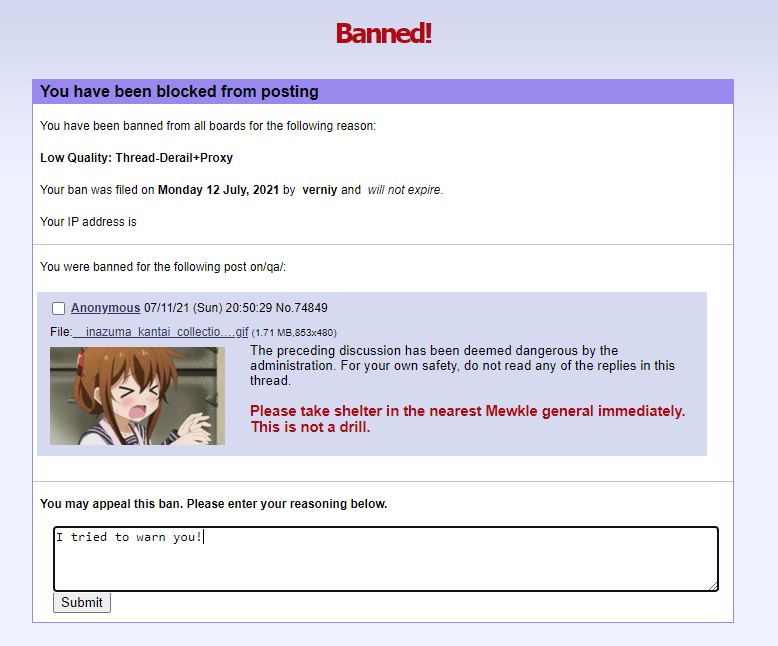This screenshot has height=646, width=778.
Task: Focus the ban appeal reasoning text box
Action: (386, 559)
